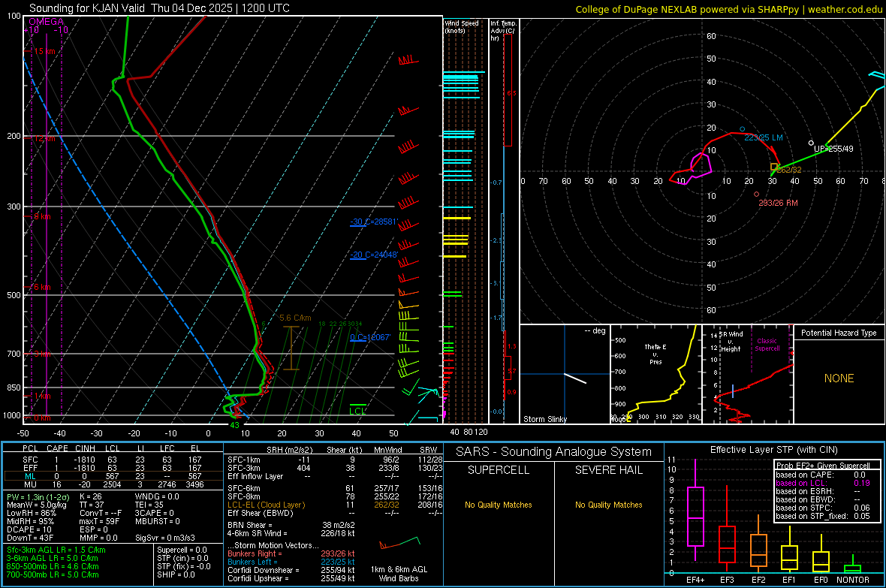Click the 'SR Wind v. Height' panel label
886x588 pixels.
click(x=731, y=342)
